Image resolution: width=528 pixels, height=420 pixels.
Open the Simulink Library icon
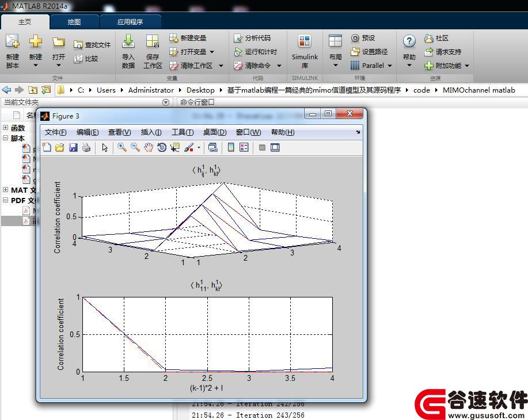pos(305,41)
